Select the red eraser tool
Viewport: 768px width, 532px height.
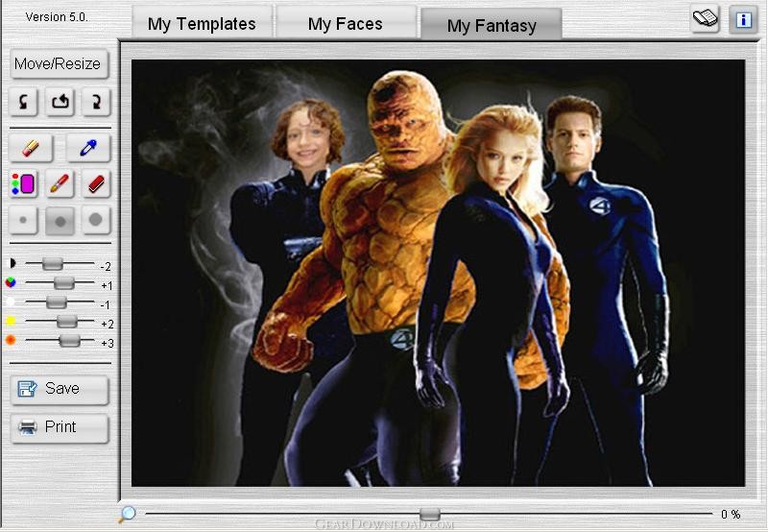95,183
